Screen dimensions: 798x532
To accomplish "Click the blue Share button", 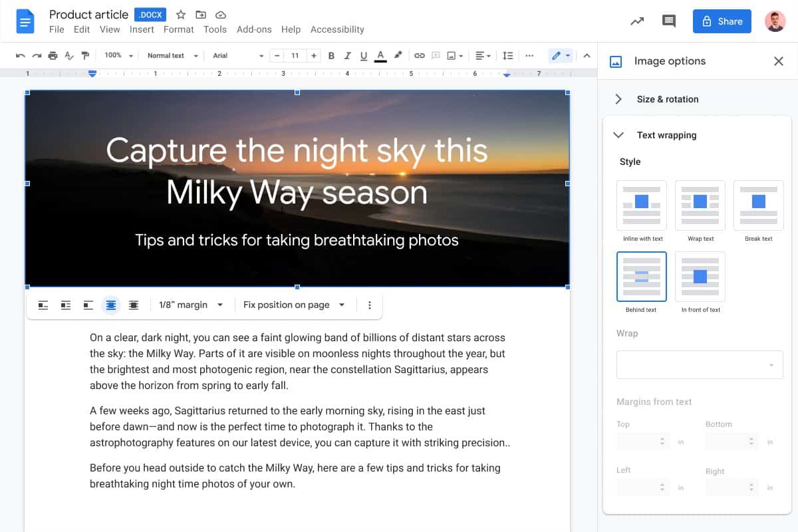I will click(722, 21).
